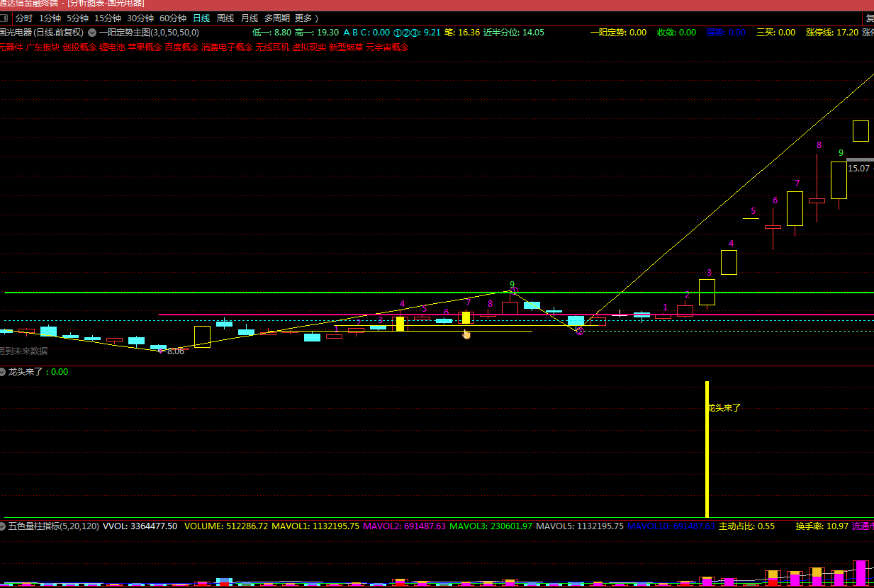Open the 30分钟 chart period
Image resolution: width=874 pixels, height=588 pixels.
tap(140, 18)
